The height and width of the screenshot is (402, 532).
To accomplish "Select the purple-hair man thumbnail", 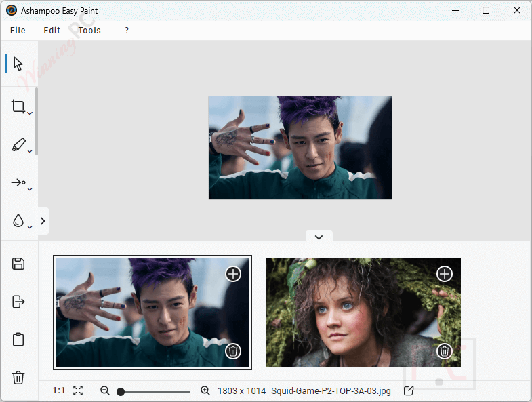I will (152, 313).
